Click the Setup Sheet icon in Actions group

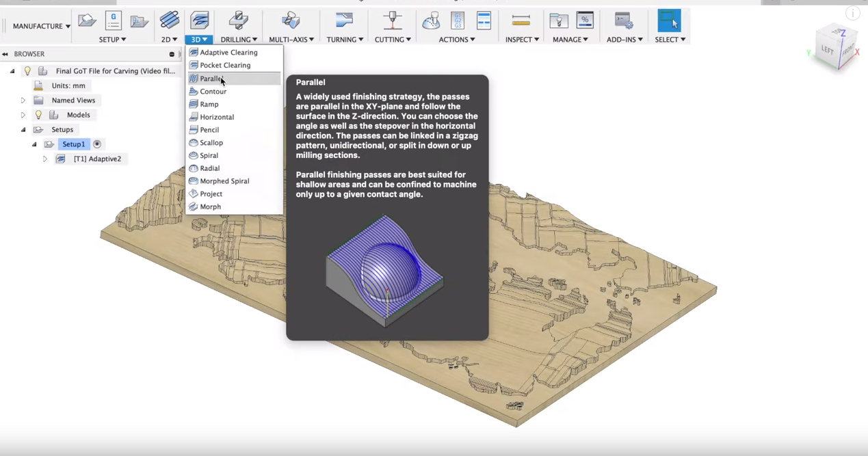click(x=484, y=21)
